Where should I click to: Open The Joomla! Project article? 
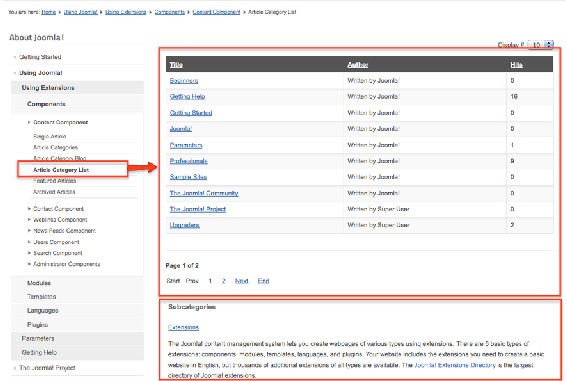coord(197,209)
